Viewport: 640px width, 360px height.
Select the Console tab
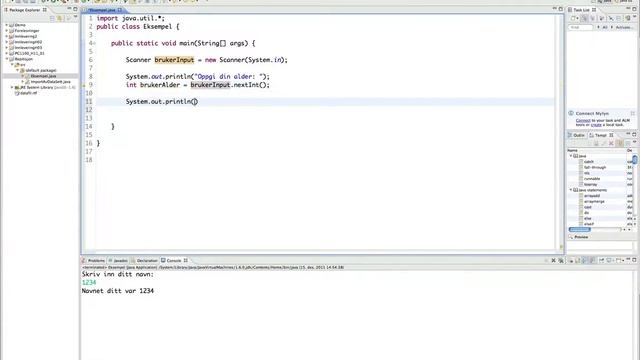174,260
